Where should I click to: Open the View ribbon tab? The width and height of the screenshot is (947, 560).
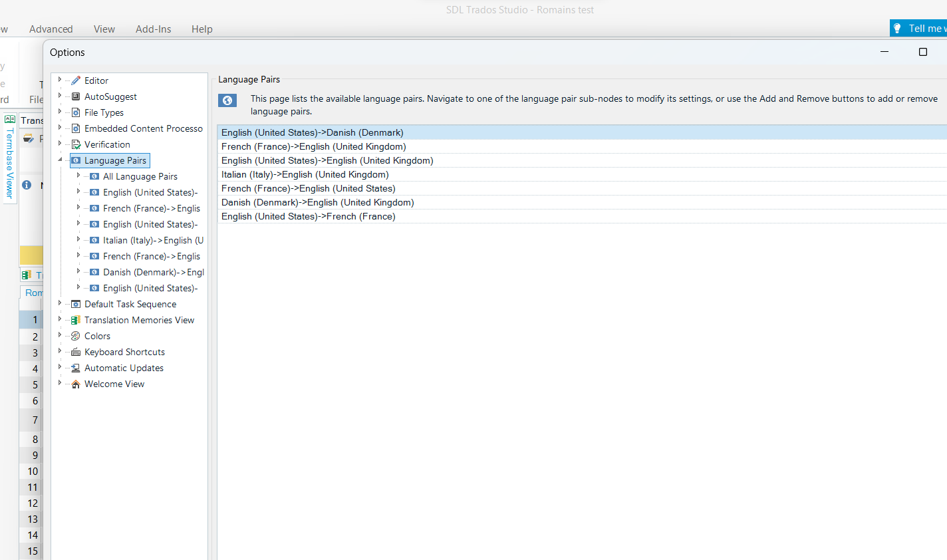pos(104,29)
